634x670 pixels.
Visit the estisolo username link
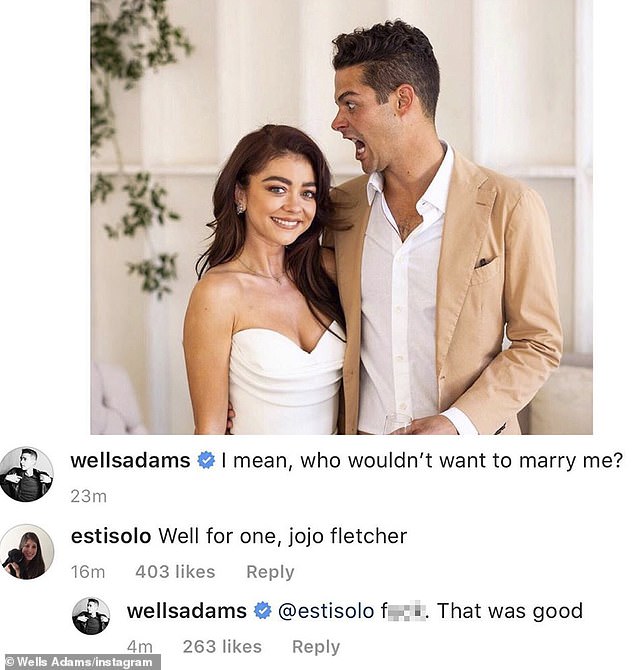[x=110, y=537]
